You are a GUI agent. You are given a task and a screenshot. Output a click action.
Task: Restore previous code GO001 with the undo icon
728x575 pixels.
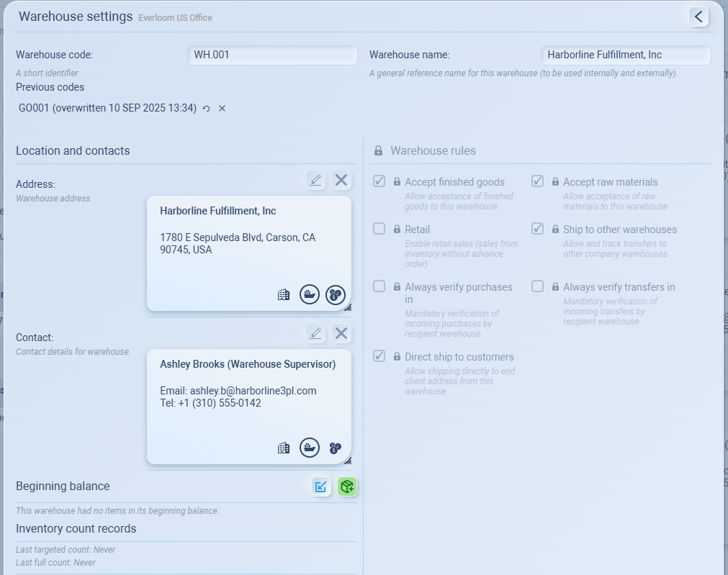point(207,109)
